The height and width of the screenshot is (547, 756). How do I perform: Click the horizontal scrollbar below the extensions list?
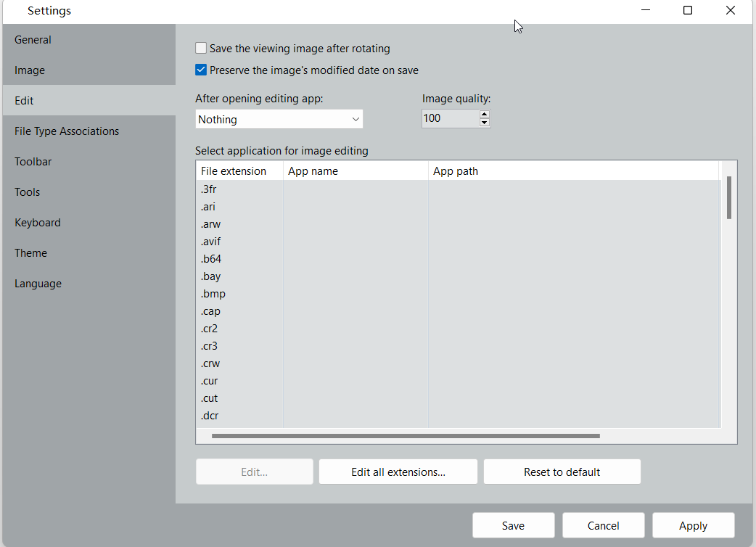tap(404, 436)
